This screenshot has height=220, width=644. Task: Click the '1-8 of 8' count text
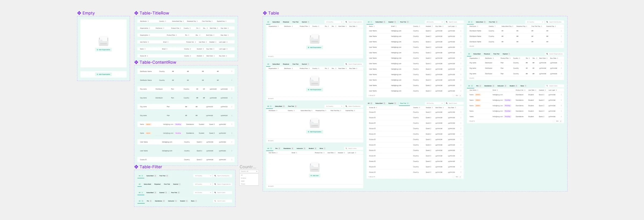(x=471, y=46)
